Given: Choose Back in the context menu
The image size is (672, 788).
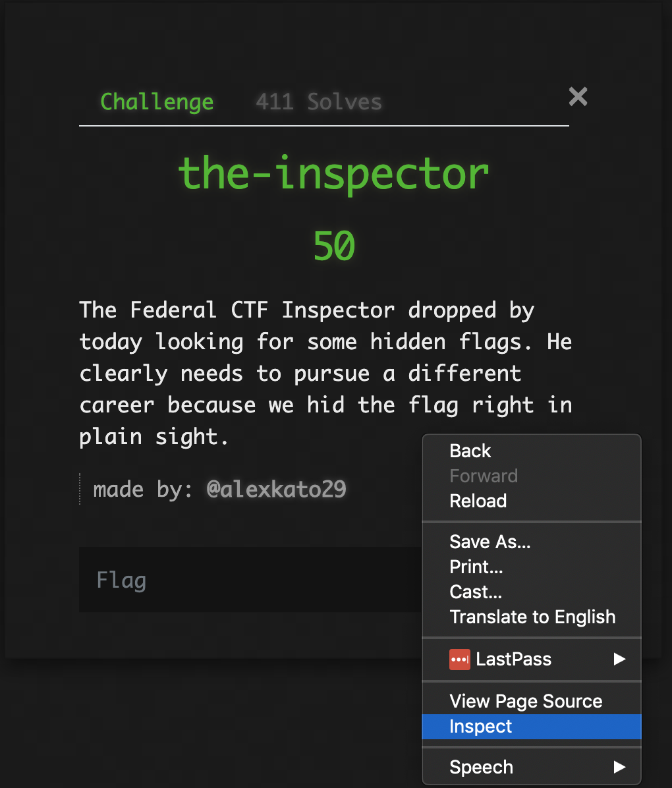Looking at the screenshot, I should coord(470,451).
